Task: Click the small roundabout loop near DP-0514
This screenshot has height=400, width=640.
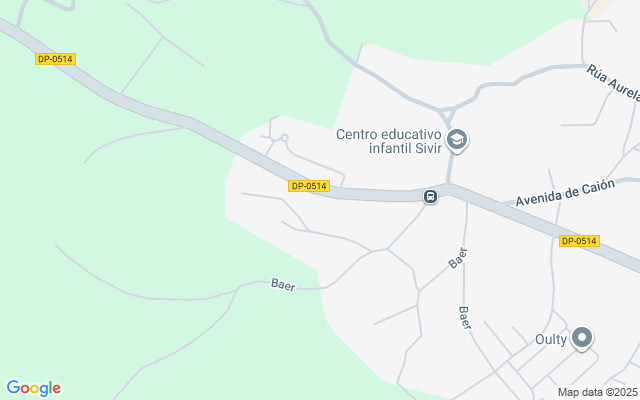Action: pyautogui.click(x=284, y=138)
